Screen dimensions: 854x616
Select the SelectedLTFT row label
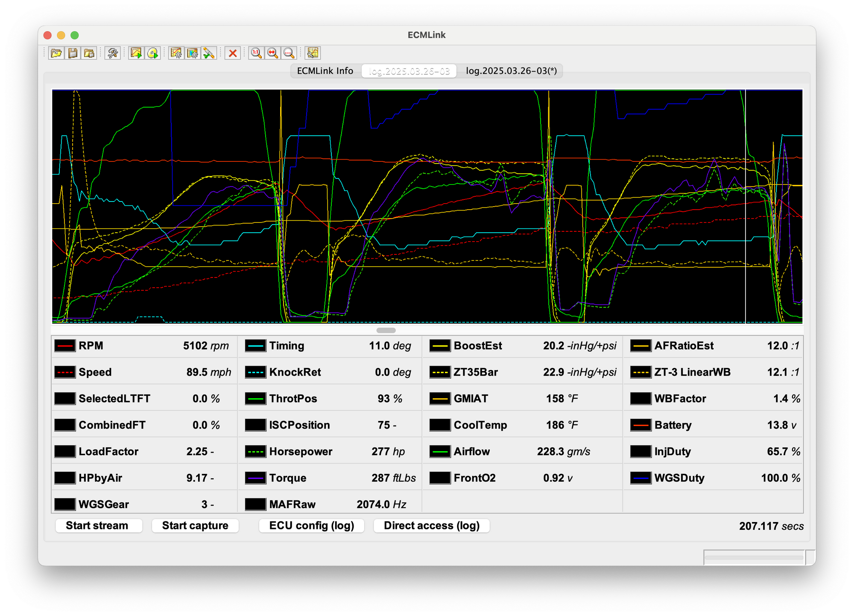114,399
